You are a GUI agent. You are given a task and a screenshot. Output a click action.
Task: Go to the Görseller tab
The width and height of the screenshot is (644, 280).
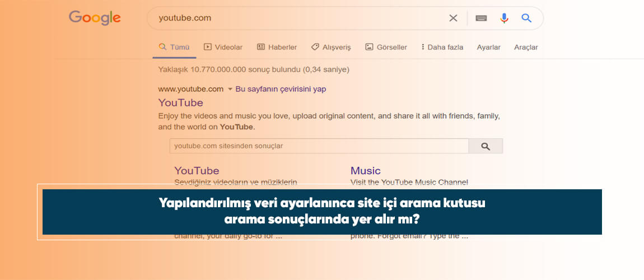point(386,47)
